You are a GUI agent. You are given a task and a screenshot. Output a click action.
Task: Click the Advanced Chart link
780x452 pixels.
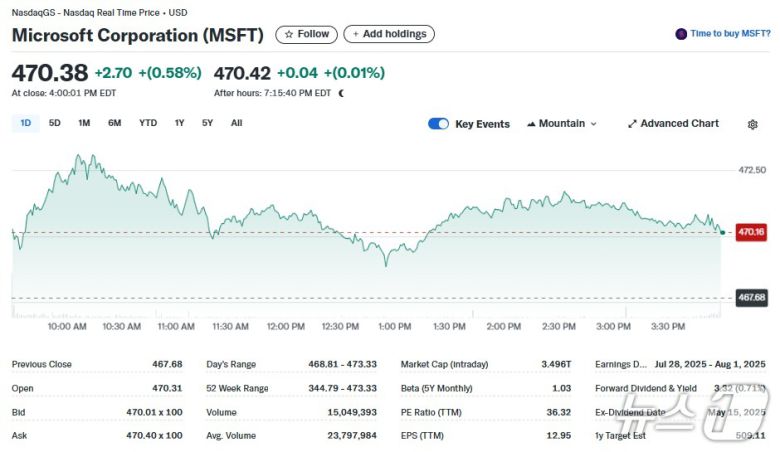[679, 124]
